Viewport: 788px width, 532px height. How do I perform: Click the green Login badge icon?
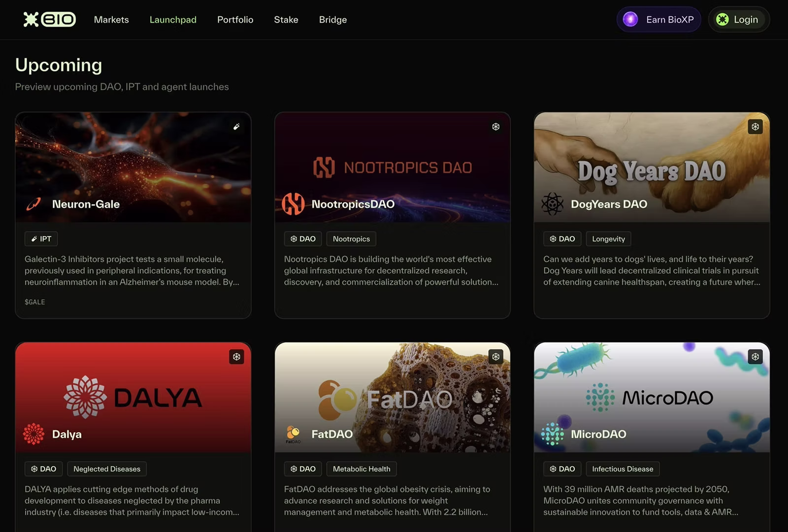tap(722, 19)
